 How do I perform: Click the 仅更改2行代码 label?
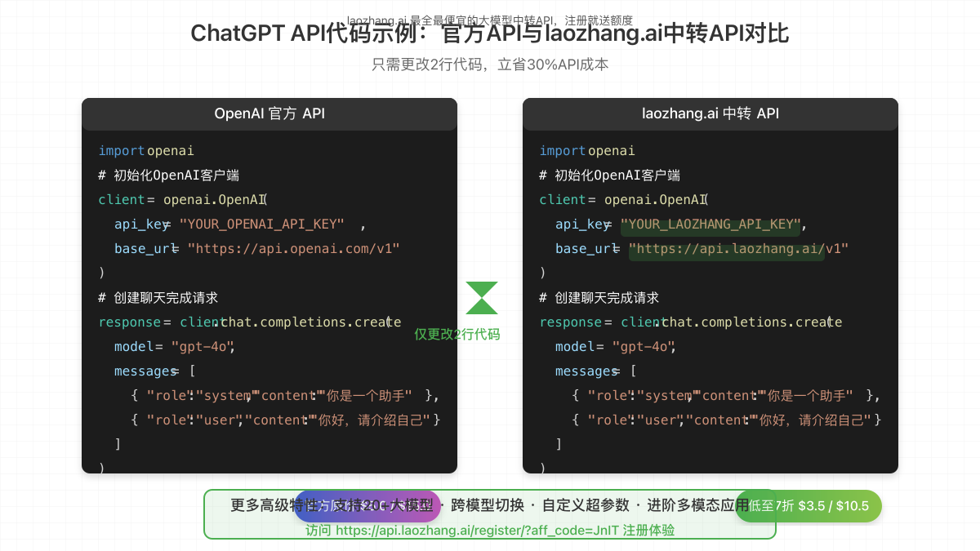pyautogui.click(x=457, y=334)
